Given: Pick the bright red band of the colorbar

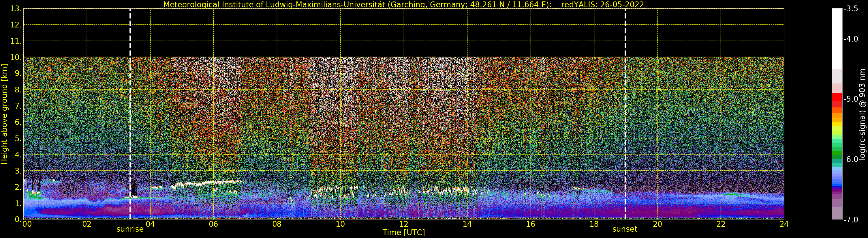Looking at the screenshot, I should coord(837,97).
